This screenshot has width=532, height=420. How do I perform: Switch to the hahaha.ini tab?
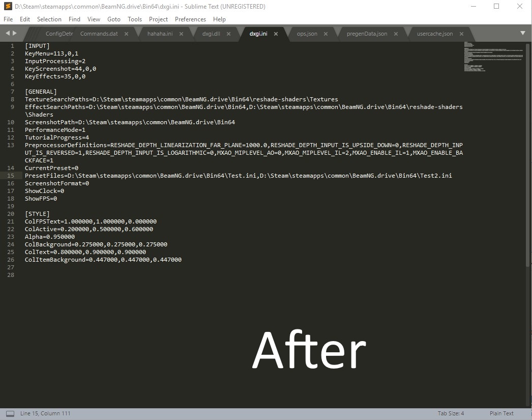pyautogui.click(x=160, y=34)
